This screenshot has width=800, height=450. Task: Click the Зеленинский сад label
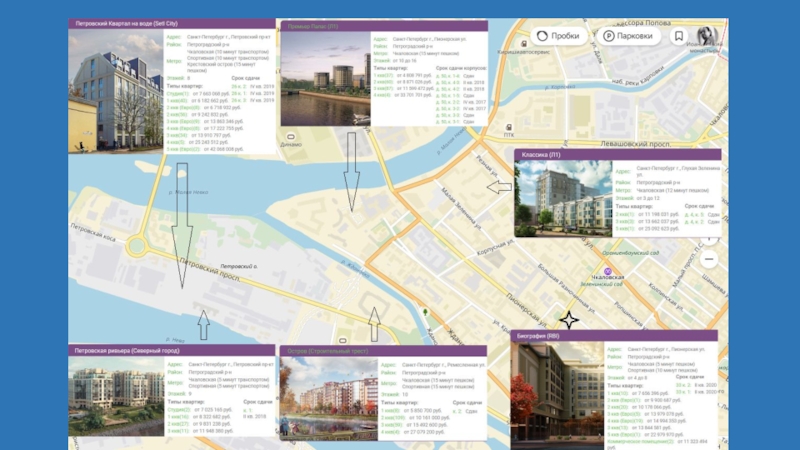[602, 284]
